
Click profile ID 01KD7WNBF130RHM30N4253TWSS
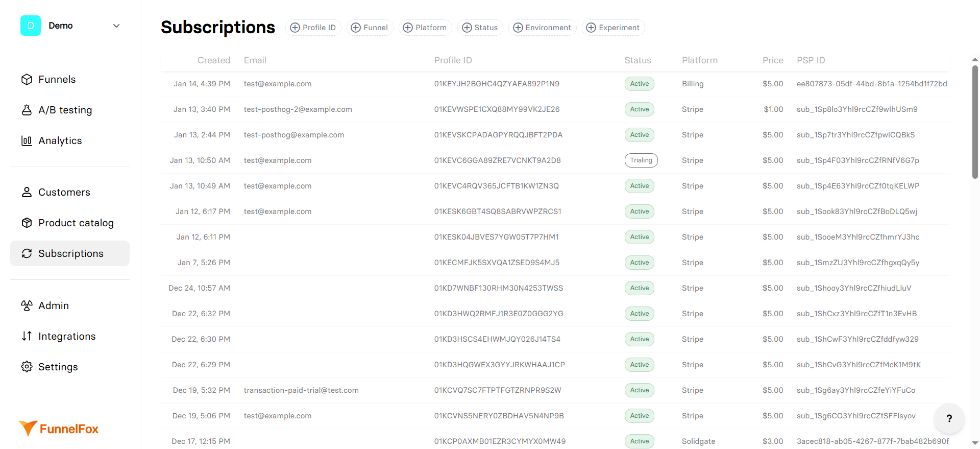[499, 288]
